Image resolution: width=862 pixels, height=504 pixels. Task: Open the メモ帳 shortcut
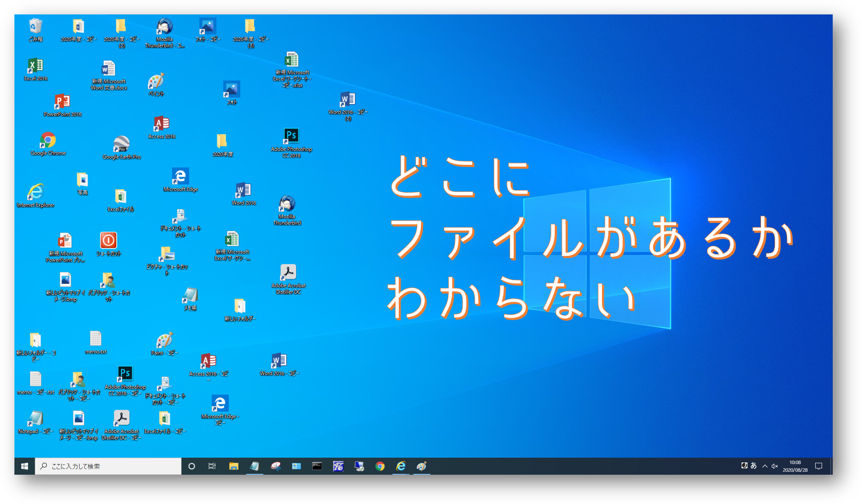190,299
